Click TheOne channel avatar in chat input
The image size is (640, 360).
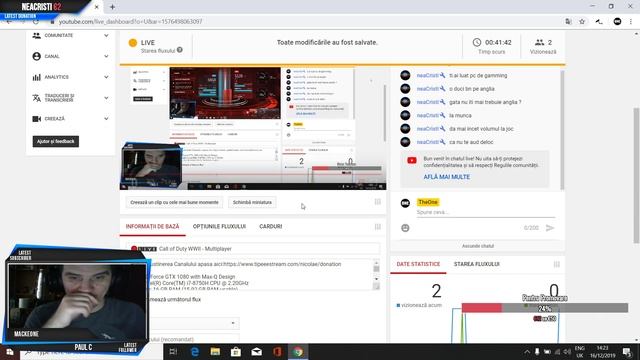click(x=405, y=202)
